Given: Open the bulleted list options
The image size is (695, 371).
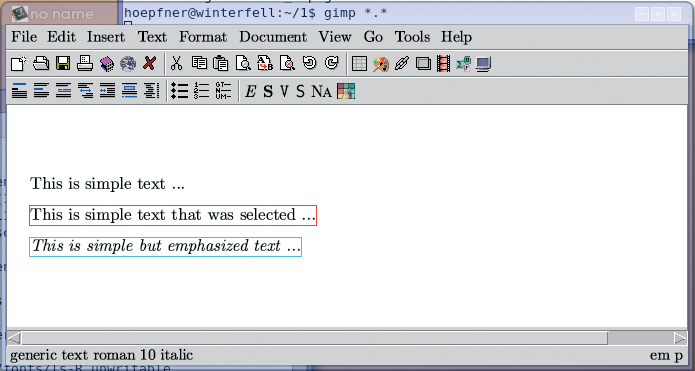Looking at the screenshot, I should (x=180, y=91).
